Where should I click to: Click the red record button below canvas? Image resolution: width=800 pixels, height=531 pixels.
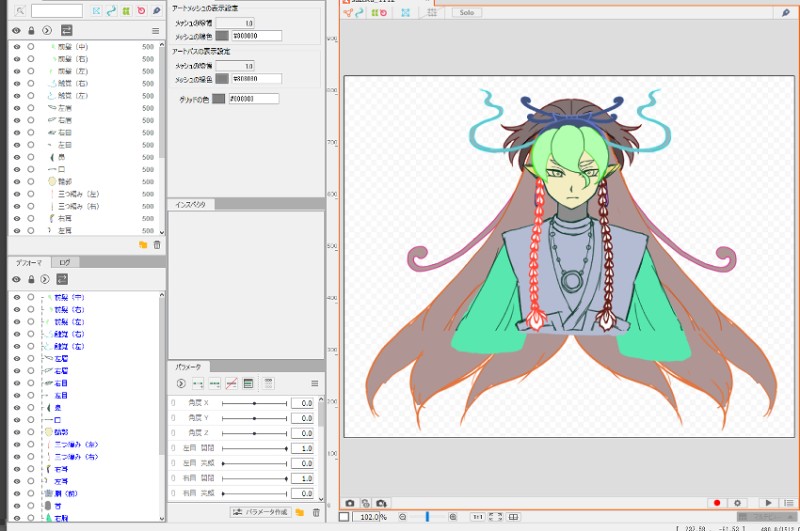pyautogui.click(x=717, y=503)
